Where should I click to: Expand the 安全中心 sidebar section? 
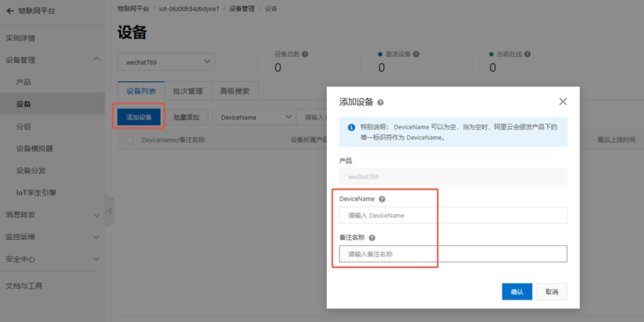[96, 260]
